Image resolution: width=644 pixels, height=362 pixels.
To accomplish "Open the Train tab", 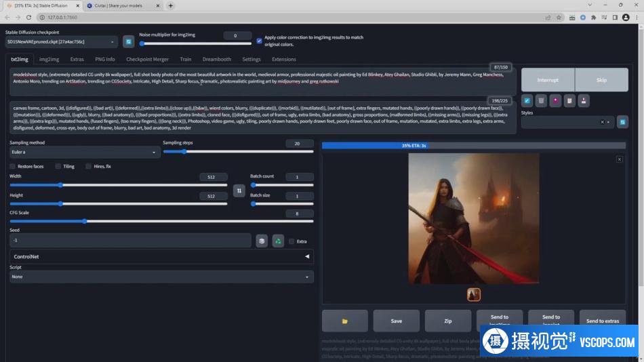I will (x=185, y=59).
